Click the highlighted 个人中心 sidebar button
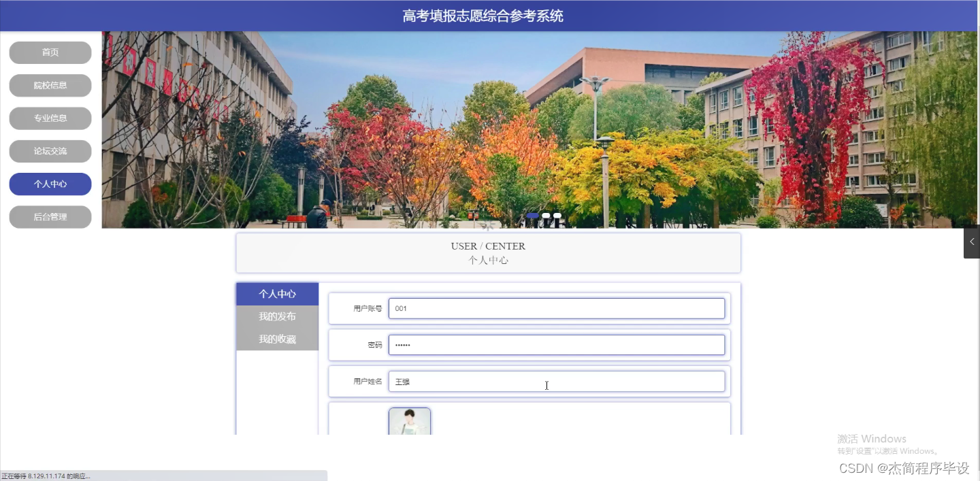Image resolution: width=980 pixels, height=481 pixels. pyautogui.click(x=50, y=184)
